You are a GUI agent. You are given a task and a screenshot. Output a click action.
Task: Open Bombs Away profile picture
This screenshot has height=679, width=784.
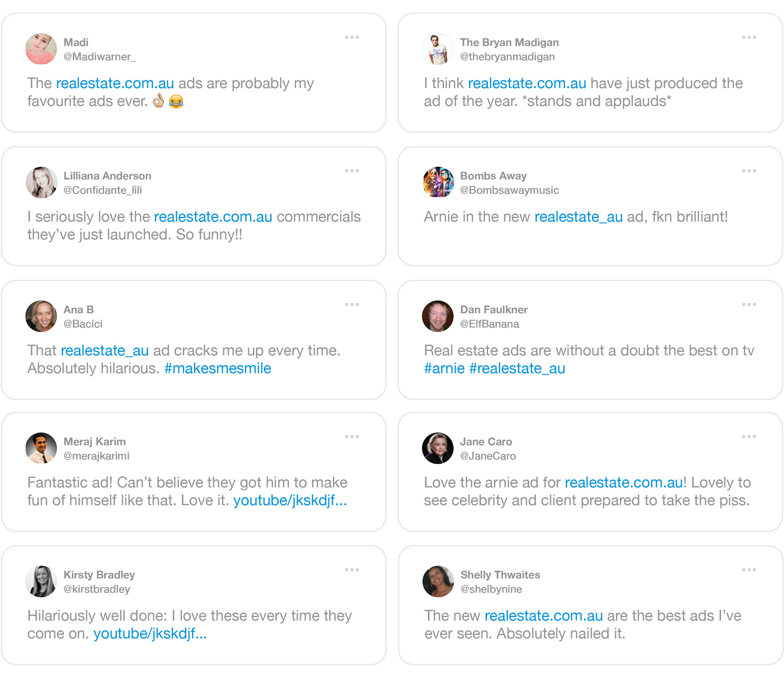[x=438, y=182]
